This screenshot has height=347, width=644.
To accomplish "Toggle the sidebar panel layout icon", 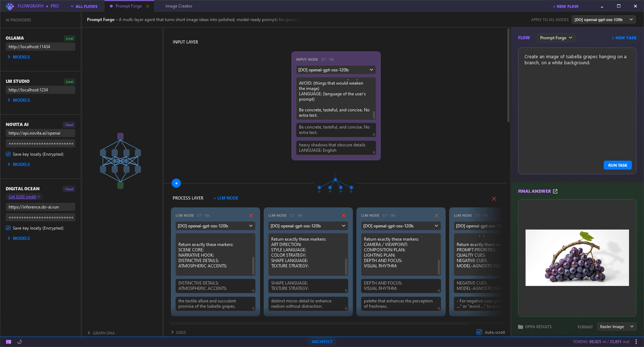I will pos(9,342).
